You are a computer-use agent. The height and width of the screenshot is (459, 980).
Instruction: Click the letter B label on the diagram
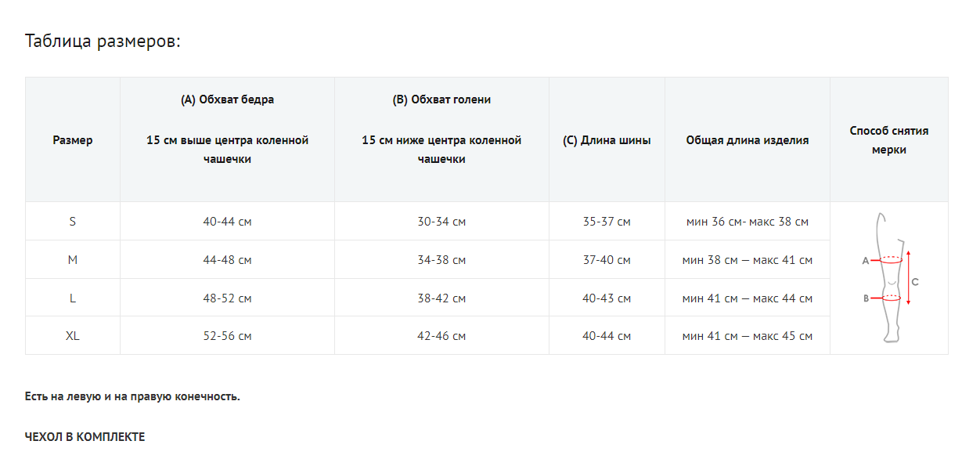click(x=866, y=298)
